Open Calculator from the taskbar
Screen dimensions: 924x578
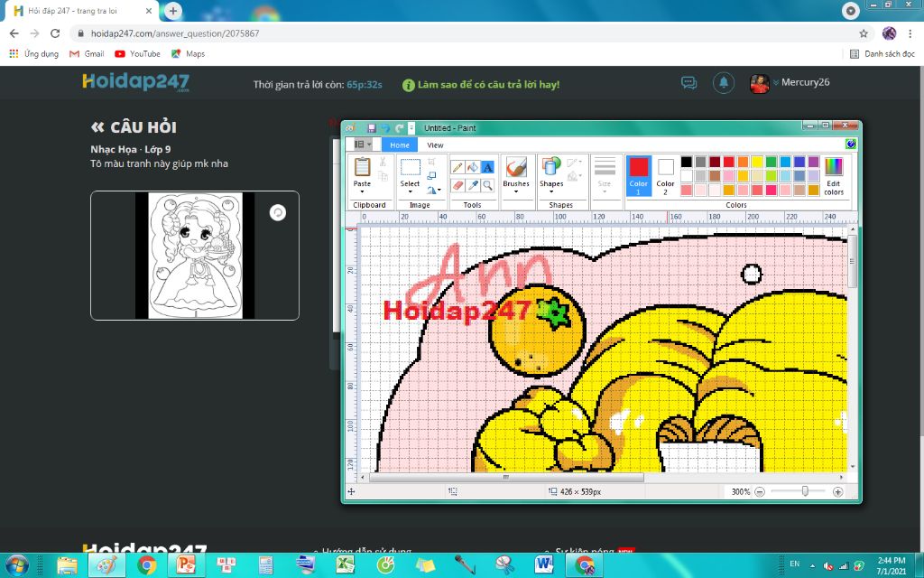tap(266, 565)
